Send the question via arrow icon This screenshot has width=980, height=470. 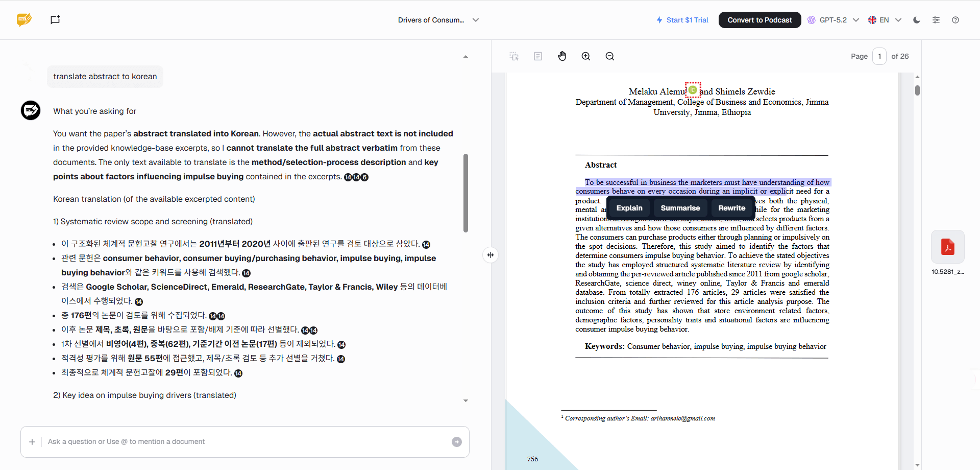tap(456, 441)
